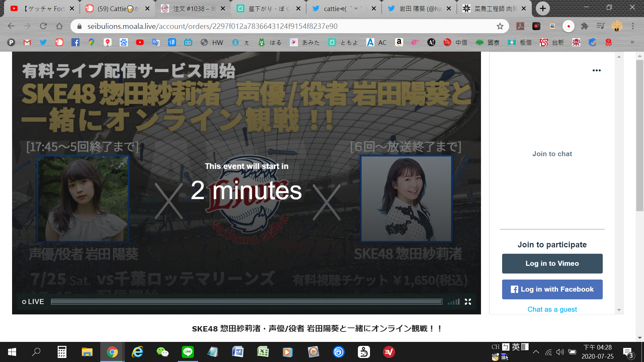Open the Windows notification center
Viewport: 644px width, 362px height.
(629, 353)
